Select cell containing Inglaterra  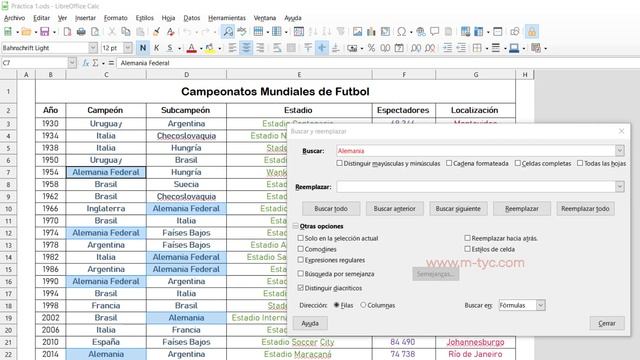tap(106, 209)
